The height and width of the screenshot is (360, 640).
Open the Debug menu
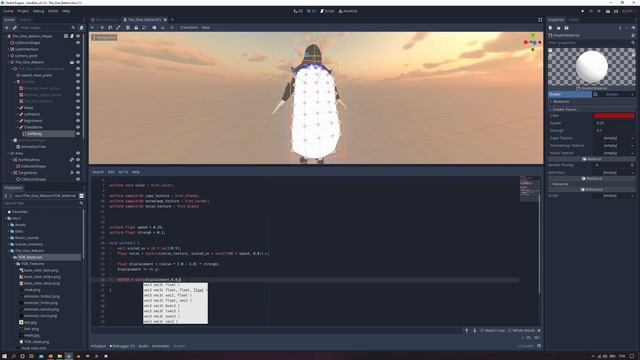(x=38, y=11)
